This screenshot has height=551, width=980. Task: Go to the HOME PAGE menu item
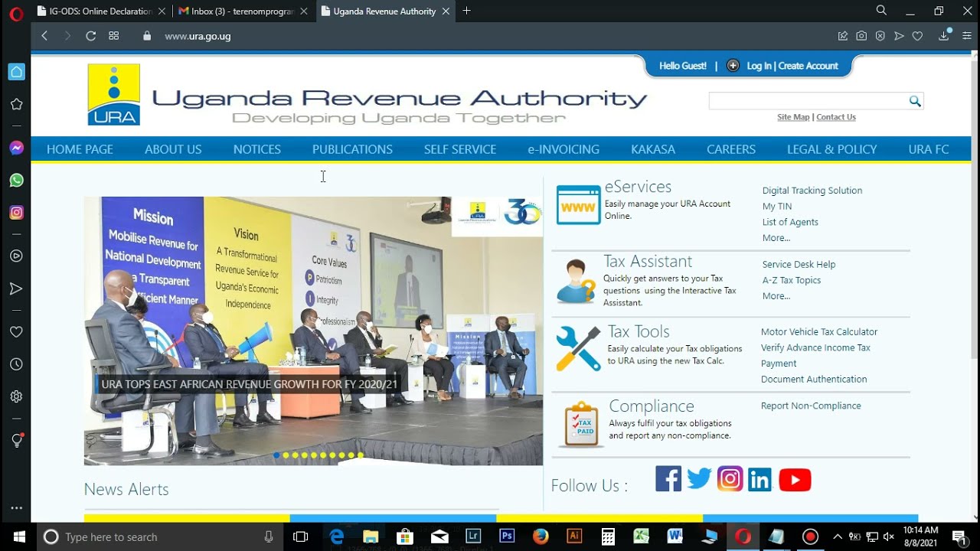[x=80, y=149]
